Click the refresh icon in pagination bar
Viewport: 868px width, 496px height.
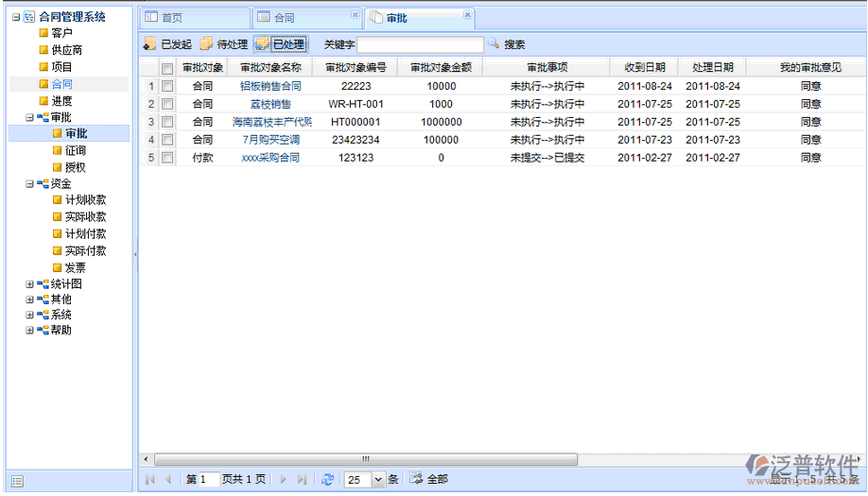(x=327, y=480)
